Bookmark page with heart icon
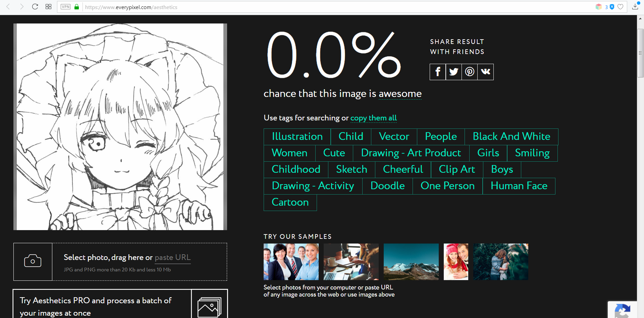This screenshot has height=318, width=644. (x=621, y=7)
